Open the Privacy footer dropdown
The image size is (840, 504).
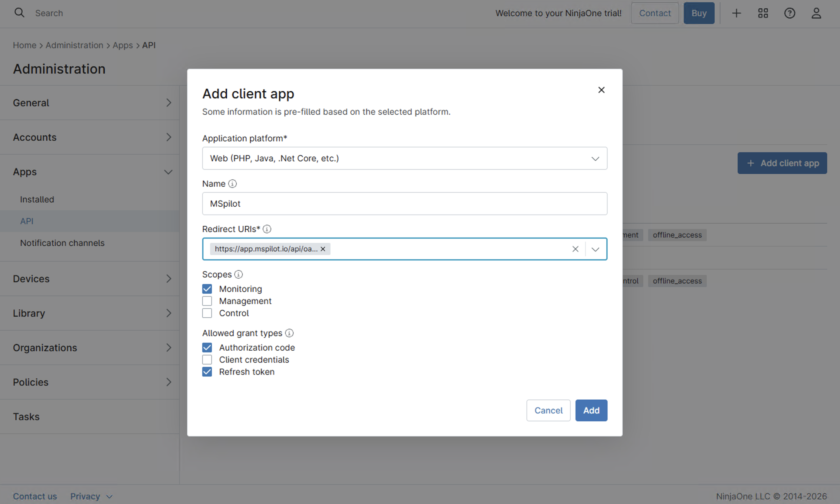(91, 496)
